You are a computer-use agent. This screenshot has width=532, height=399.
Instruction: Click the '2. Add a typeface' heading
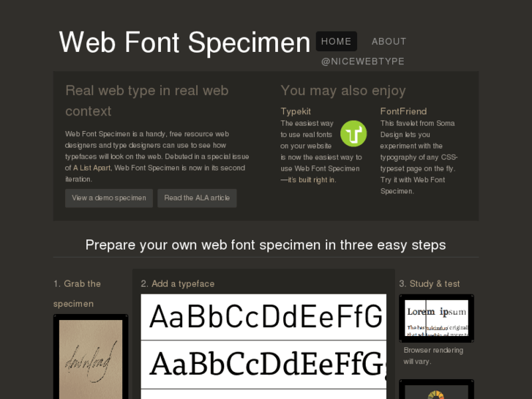pos(178,284)
